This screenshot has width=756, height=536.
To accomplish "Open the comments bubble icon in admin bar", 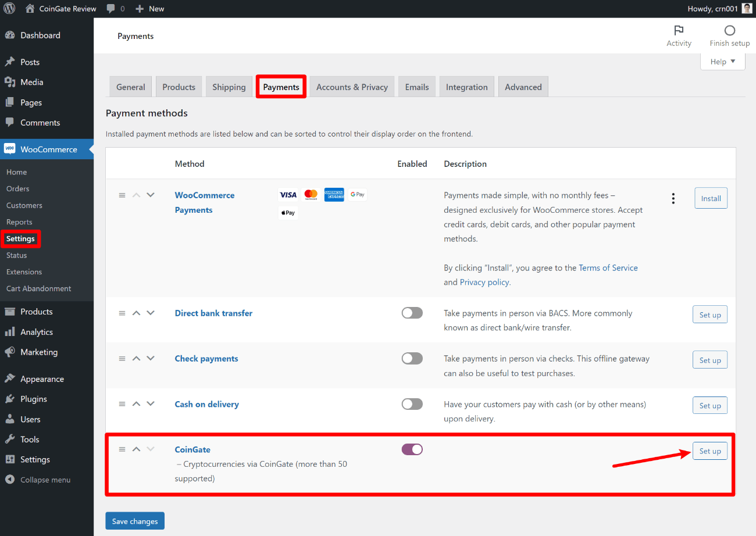I will [x=110, y=9].
